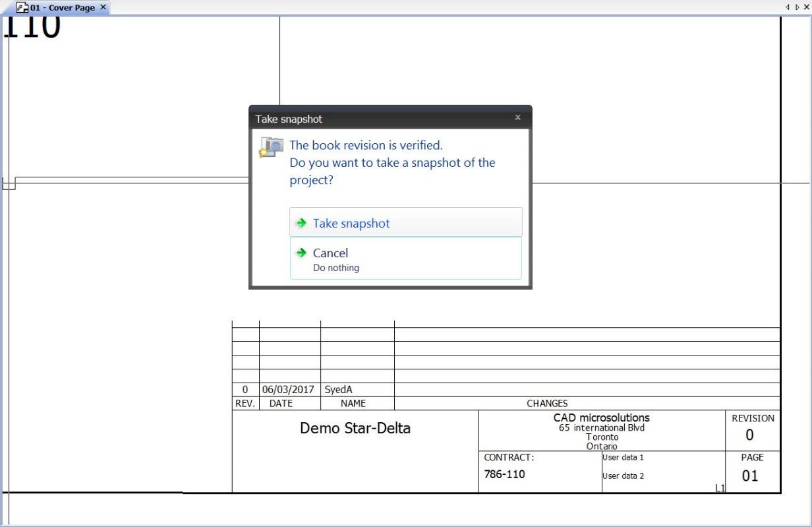The height and width of the screenshot is (527, 812).
Task: Click the green arrow beside Cancel
Action: pyautogui.click(x=301, y=253)
